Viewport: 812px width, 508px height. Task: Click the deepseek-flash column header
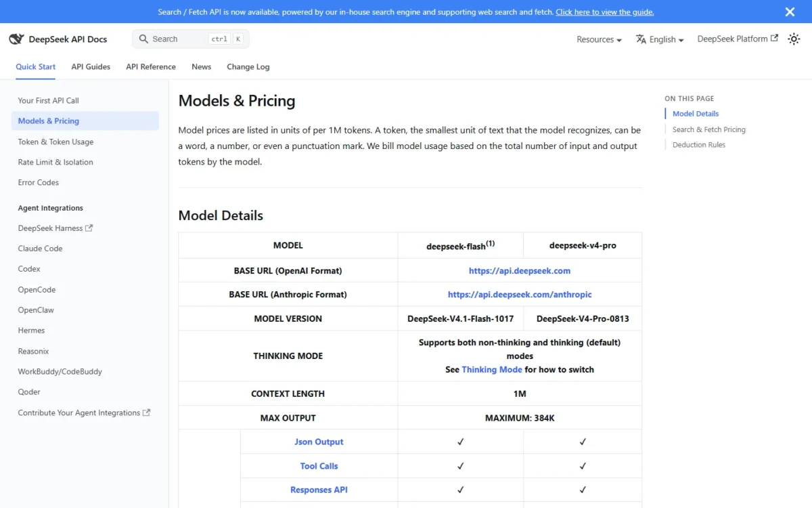[x=461, y=245]
